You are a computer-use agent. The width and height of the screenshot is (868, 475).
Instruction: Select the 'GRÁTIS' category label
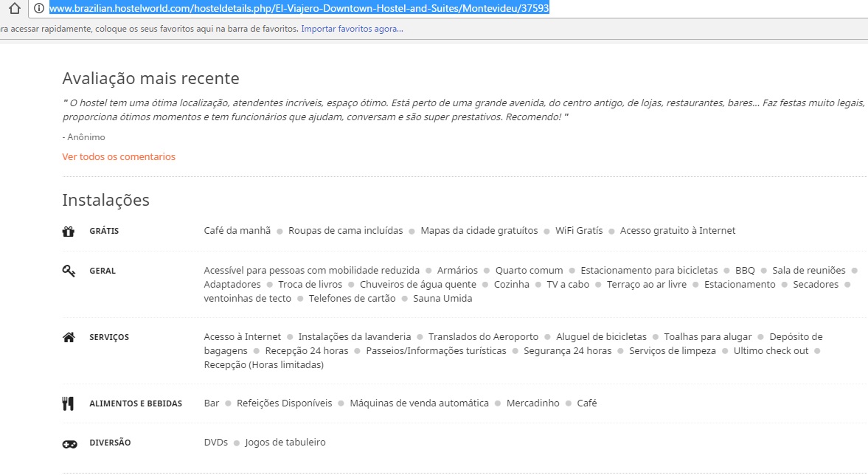coord(104,231)
